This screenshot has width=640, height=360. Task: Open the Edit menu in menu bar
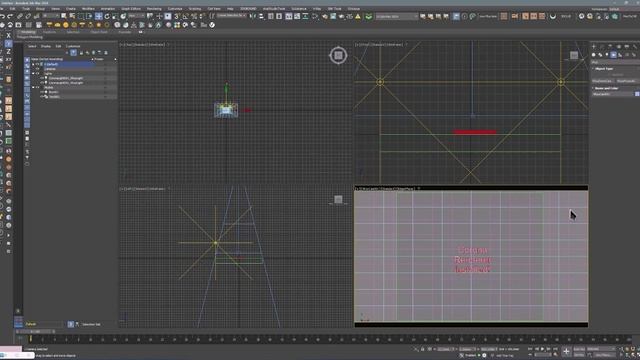point(12,9)
